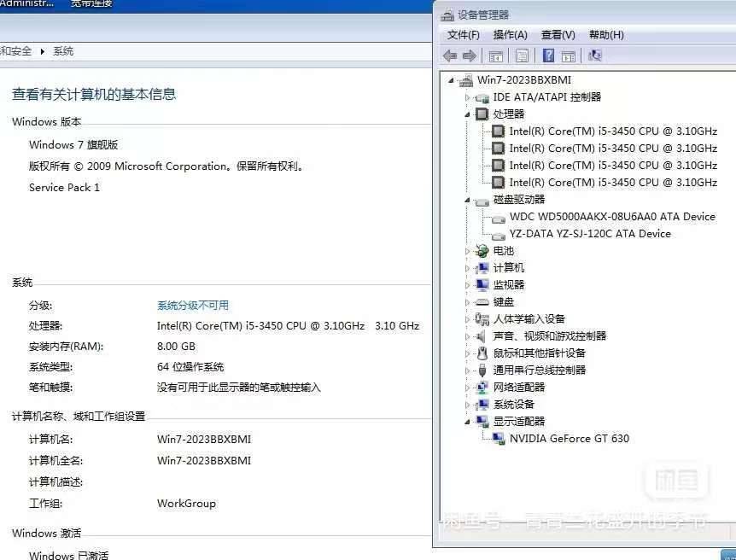The image size is (736, 560).
Task: Expand the 计算机 node in device tree
Action: (x=467, y=269)
